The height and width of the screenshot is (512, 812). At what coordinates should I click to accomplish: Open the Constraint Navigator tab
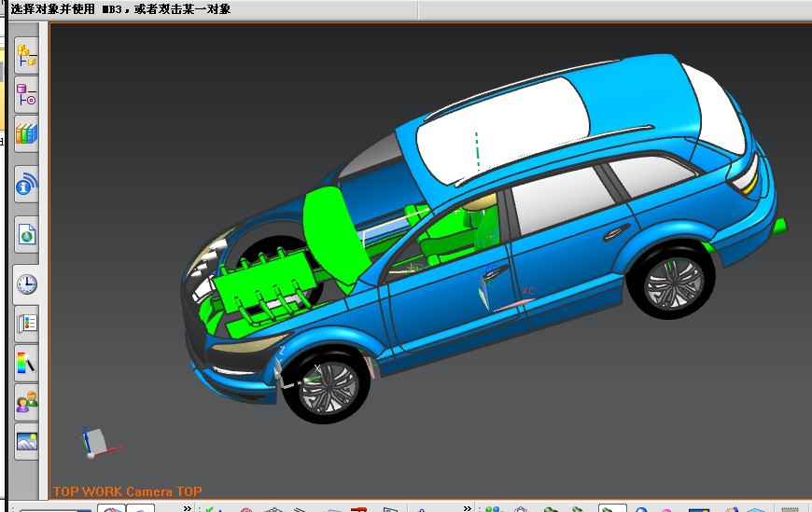tap(26, 95)
